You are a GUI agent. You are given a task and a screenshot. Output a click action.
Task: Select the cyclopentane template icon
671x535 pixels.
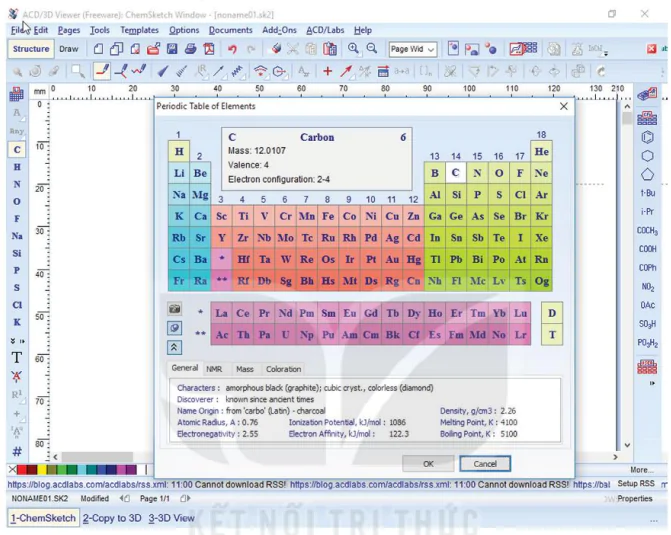(x=647, y=175)
